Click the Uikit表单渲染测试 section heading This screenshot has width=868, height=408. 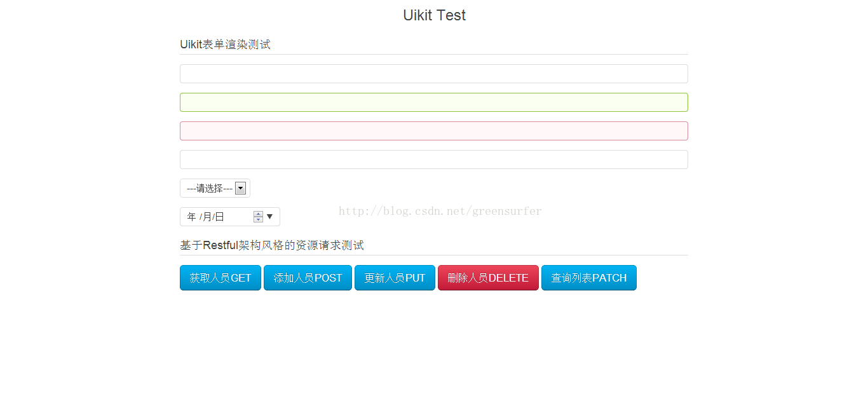point(225,44)
